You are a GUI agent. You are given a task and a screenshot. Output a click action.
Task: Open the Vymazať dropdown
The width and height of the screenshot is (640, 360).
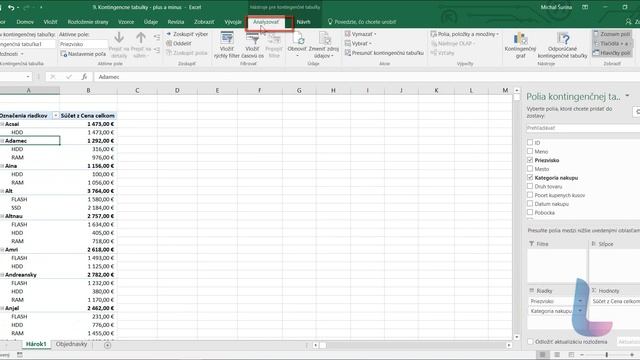[x=360, y=34]
